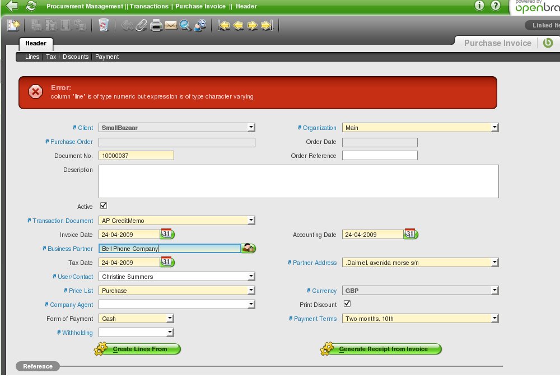Toggle the Active checkbox
The height and width of the screenshot is (392, 560).
[103, 206]
